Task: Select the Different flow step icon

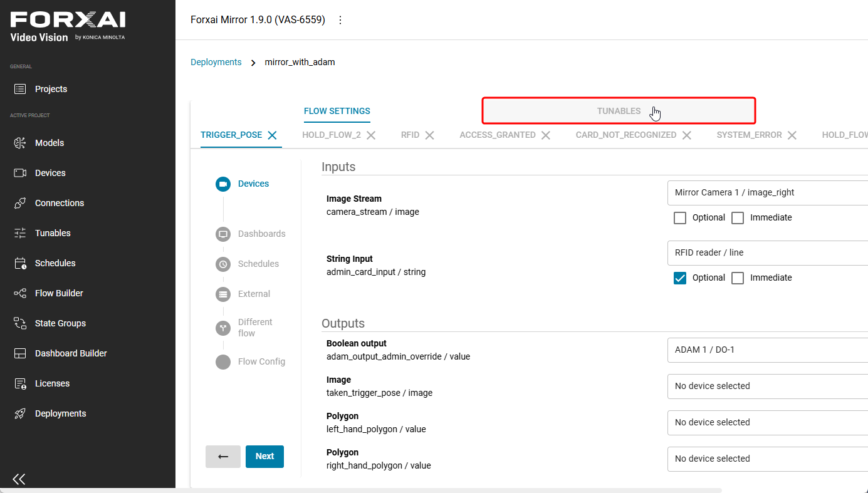Action: [223, 328]
